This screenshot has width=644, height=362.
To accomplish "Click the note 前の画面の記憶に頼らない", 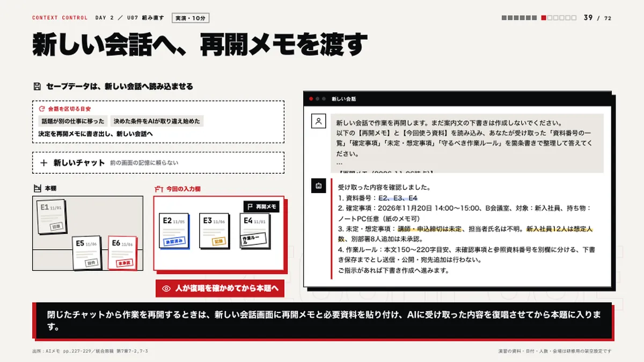I will 144,163.
